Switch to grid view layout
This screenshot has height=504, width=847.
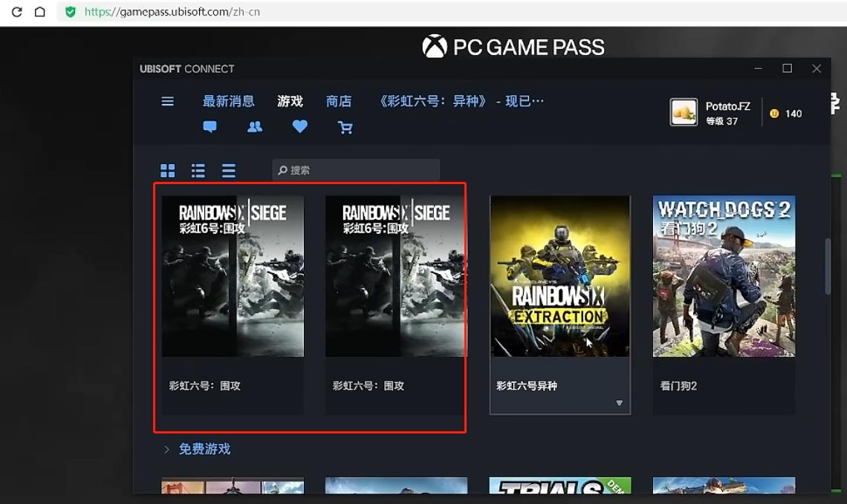(x=167, y=171)
